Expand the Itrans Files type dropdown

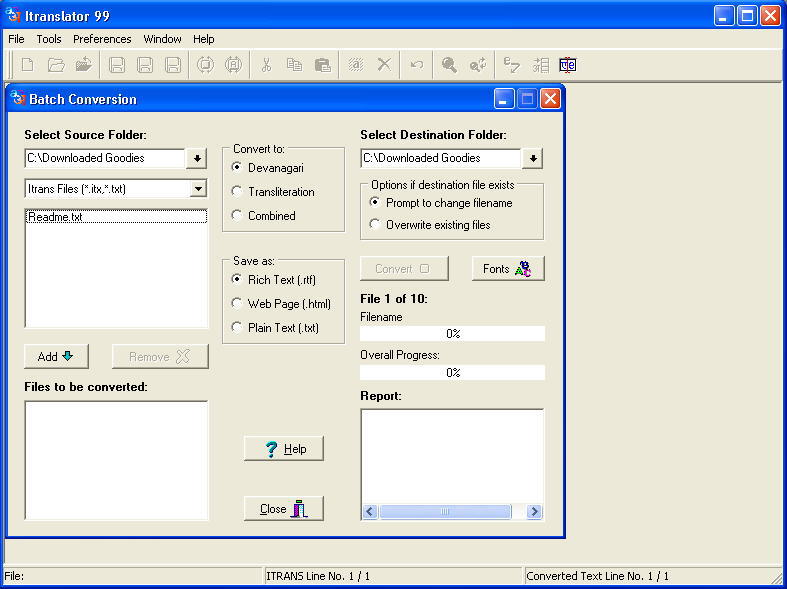[198, 189]
